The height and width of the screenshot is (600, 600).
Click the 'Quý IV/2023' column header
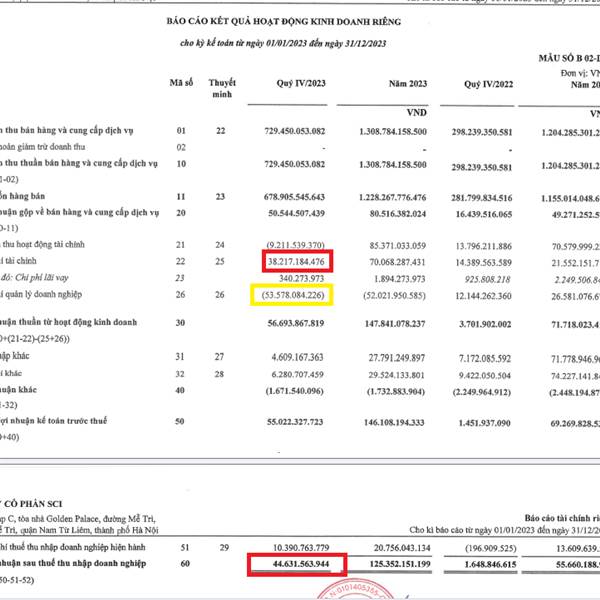click(301, 83)
